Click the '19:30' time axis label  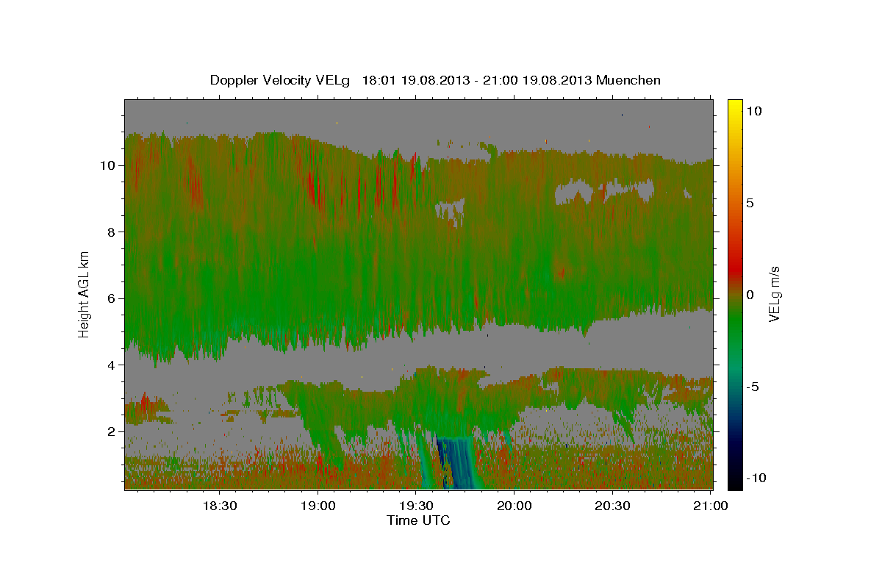point(417,506)
